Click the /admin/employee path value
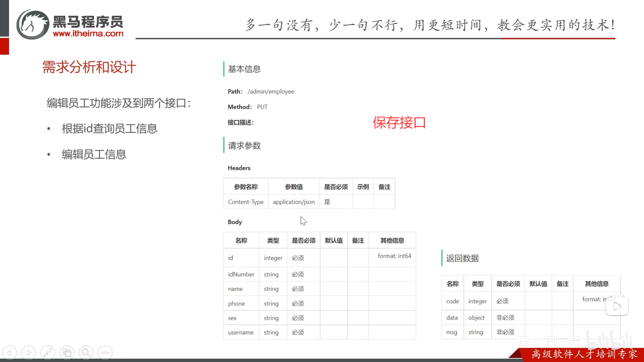The image size is (644, 362). point(271,91)
